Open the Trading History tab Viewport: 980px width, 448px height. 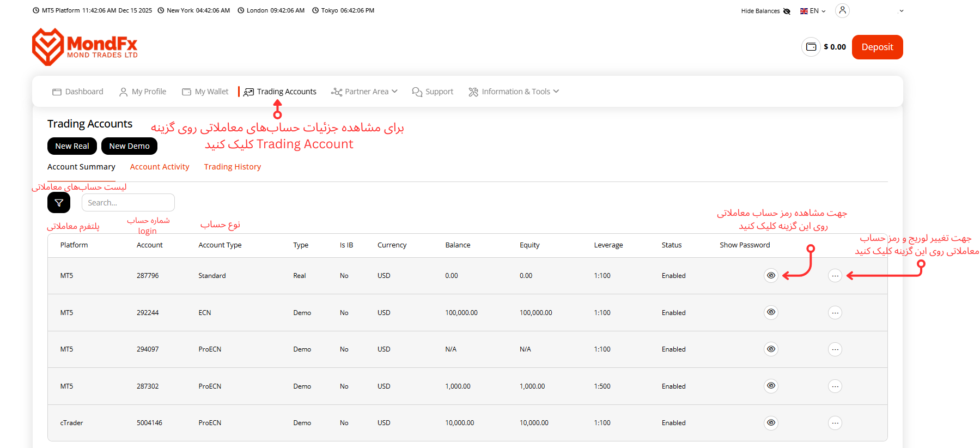tap(233, 167)
